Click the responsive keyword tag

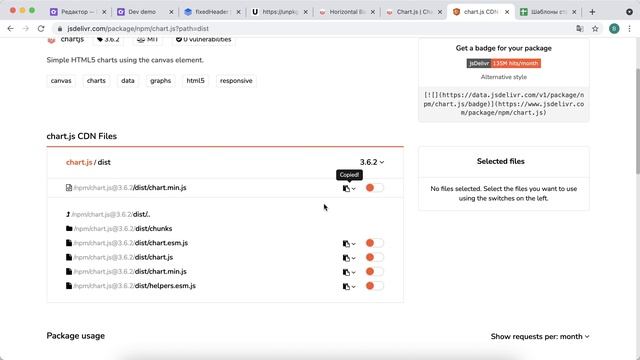(x=236, y=81)
